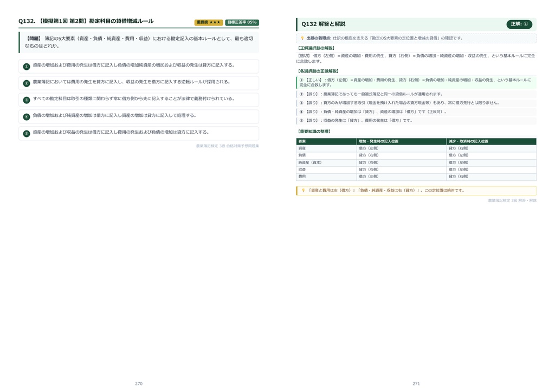The height and width of the screenshot is (392, 555).
Task: Click the 費用 row label in the table
Action: point(302,177)
